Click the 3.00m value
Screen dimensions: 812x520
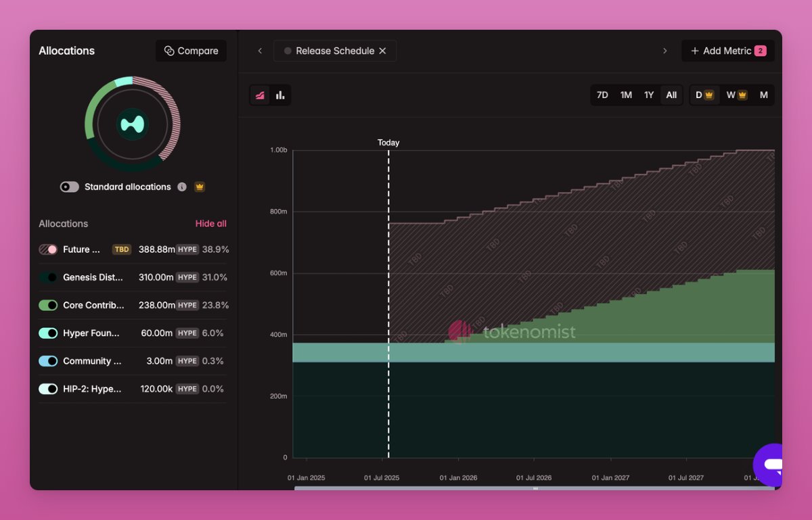[x=161, y=361]
